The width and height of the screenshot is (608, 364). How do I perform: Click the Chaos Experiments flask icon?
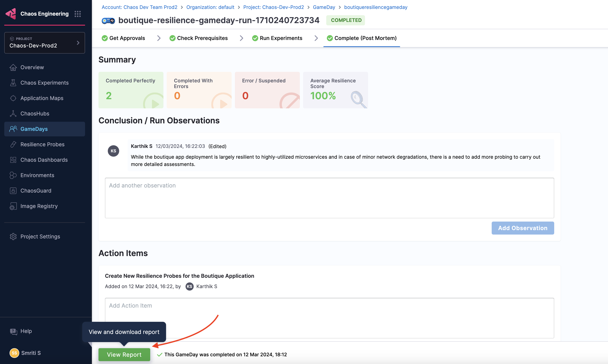click(13, 83)
